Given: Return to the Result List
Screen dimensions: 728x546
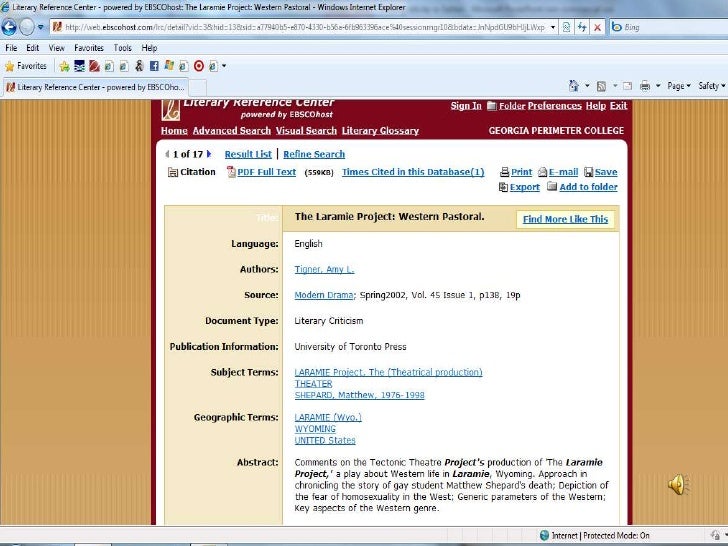Looking at the screenshot, I should (248, 154).
